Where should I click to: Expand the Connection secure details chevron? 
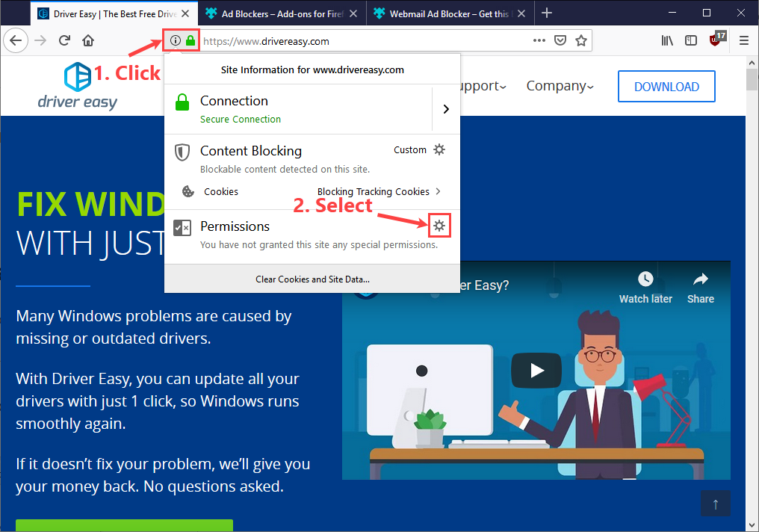(x=446, y=108)
